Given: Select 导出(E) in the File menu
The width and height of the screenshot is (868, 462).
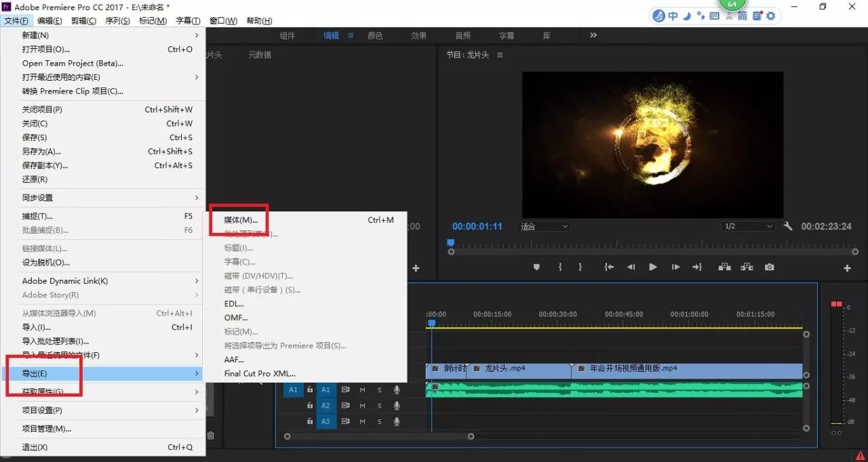Looking at the screenshot, I should (102, 373).
